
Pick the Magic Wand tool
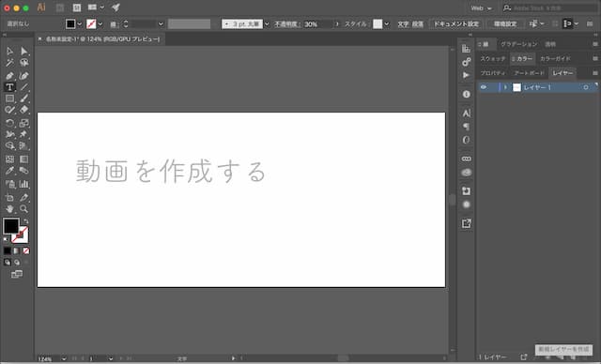(9, 63)
